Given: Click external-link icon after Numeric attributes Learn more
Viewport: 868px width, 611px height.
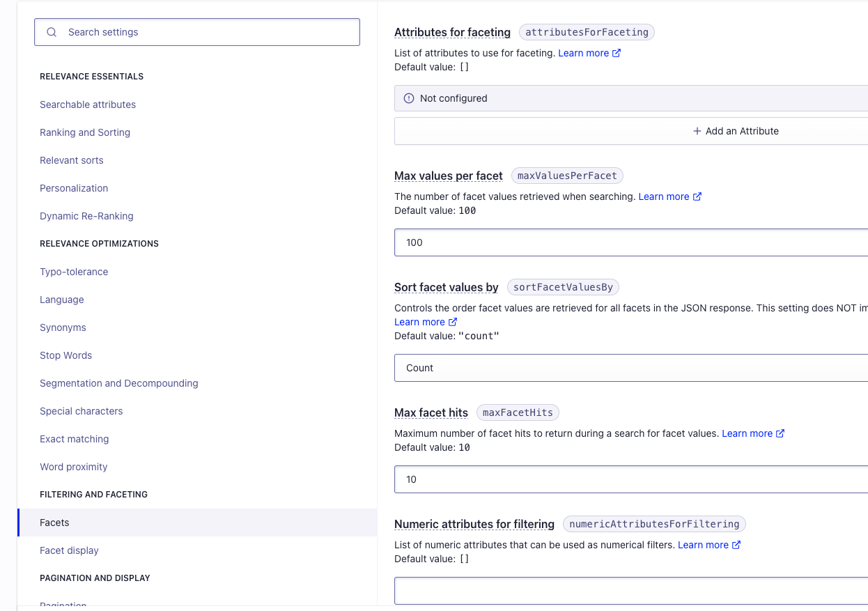Looking at the screenshot, I should click(736, 545).
